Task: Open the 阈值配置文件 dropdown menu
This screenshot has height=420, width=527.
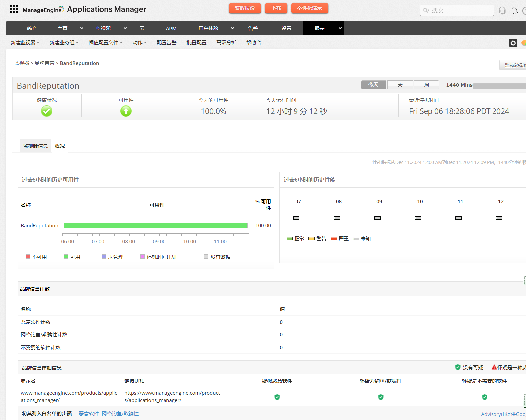Action: (105, 43)
